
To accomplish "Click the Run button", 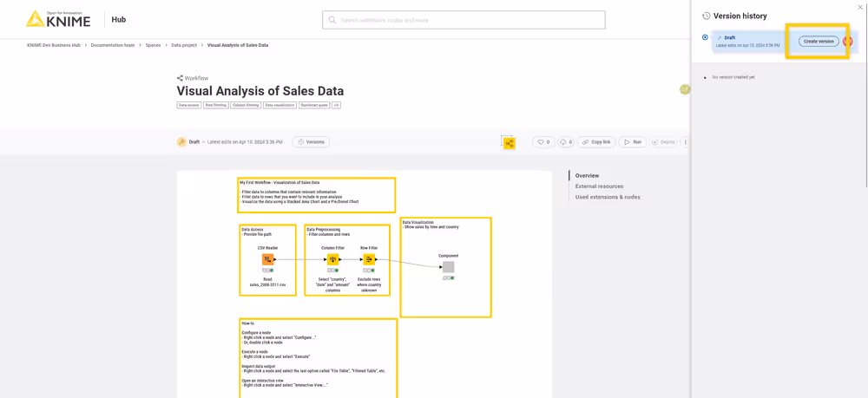I will pyautogui.click(x=633, y=142).
